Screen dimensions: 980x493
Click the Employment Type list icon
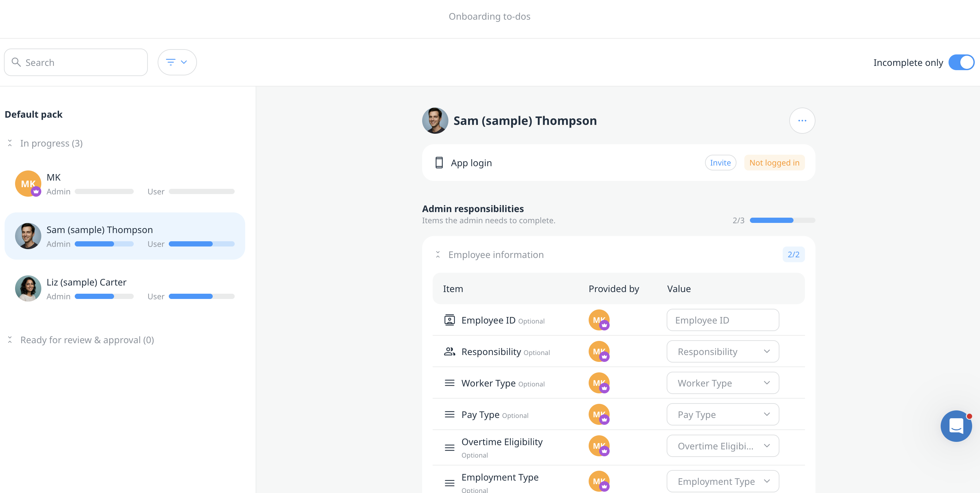pyautogui.click(x=450, y=483)
